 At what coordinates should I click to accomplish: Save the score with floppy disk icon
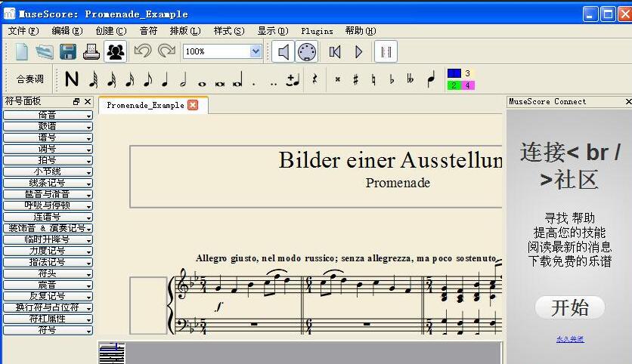(x=68, y=51)
